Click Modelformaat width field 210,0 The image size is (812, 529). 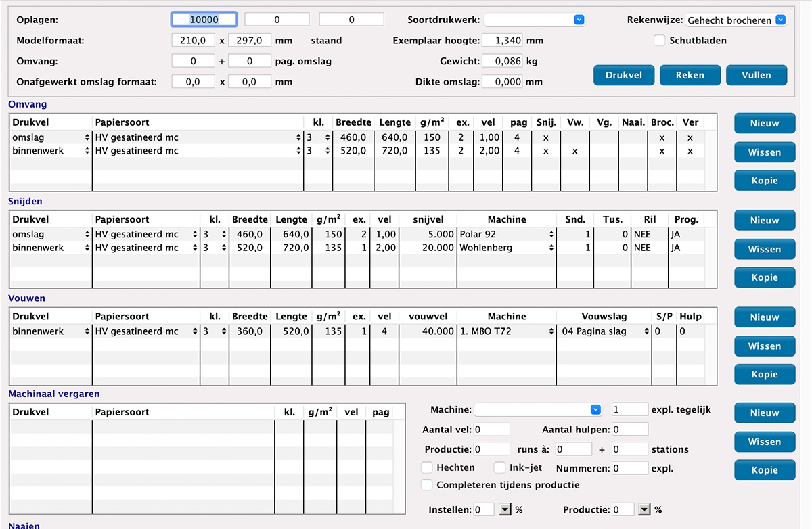click(194, 41)
